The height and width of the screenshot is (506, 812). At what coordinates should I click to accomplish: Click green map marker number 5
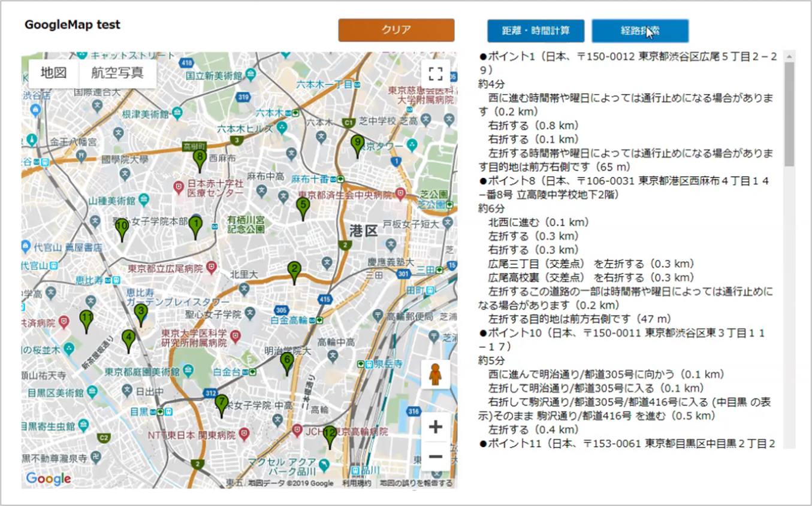pyautogui.click(x=303, y=208)
